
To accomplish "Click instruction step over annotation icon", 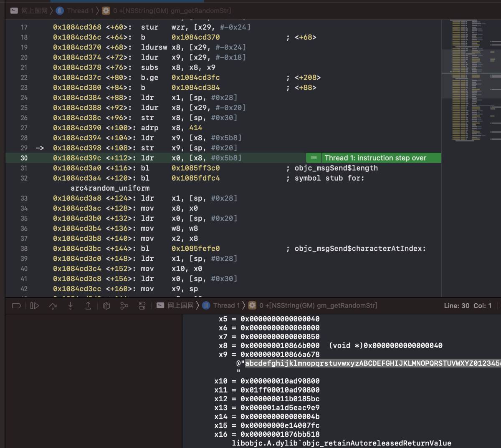I will coord(314,158).
